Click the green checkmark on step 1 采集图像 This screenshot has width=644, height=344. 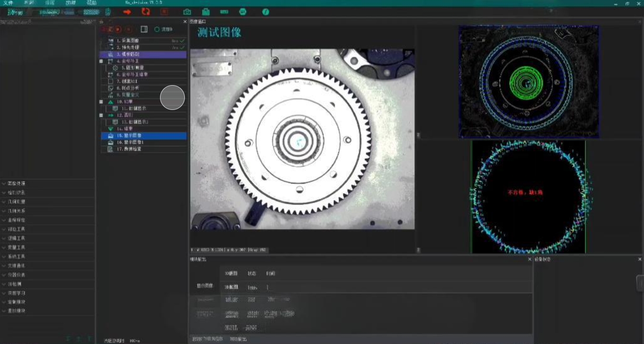point(182,41)
